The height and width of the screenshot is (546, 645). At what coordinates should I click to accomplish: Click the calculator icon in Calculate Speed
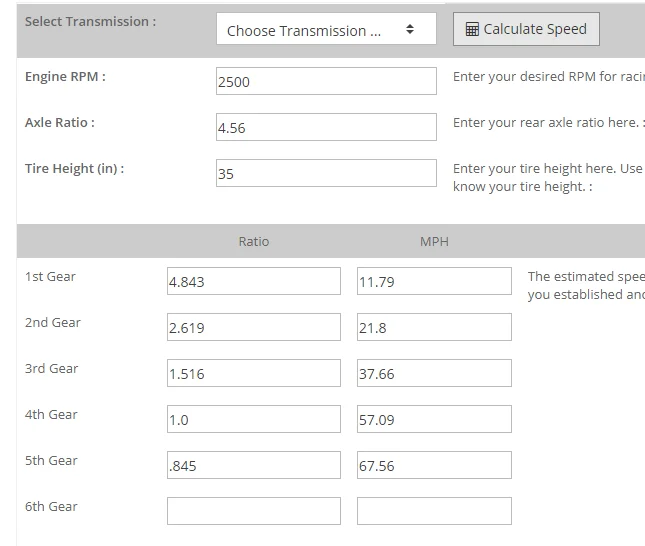point(472,29)
